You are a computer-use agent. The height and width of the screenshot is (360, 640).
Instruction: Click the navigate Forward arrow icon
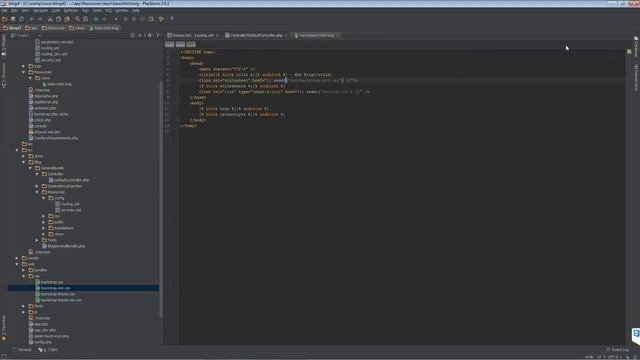point(104,19)
